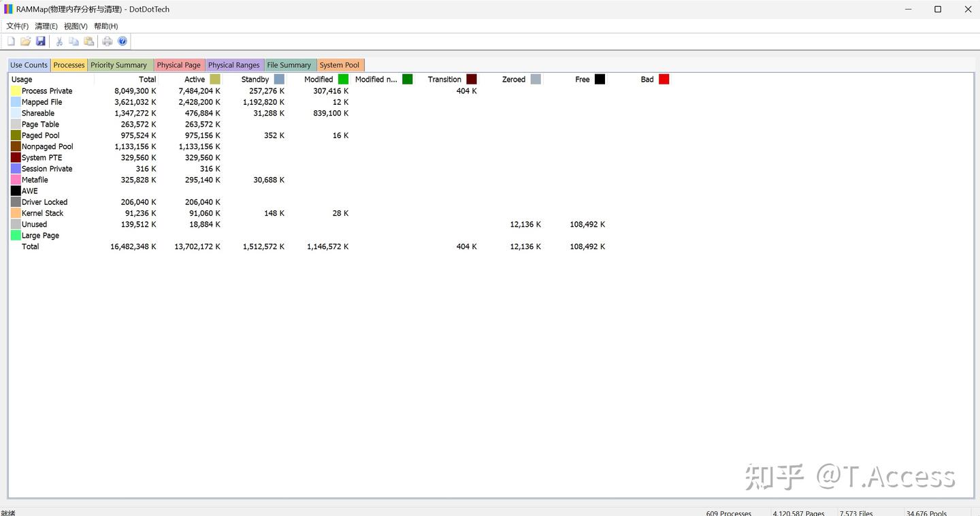Click the Print toolbar icon
Viewport: 980px width, 516px height.
pos(108,42)
